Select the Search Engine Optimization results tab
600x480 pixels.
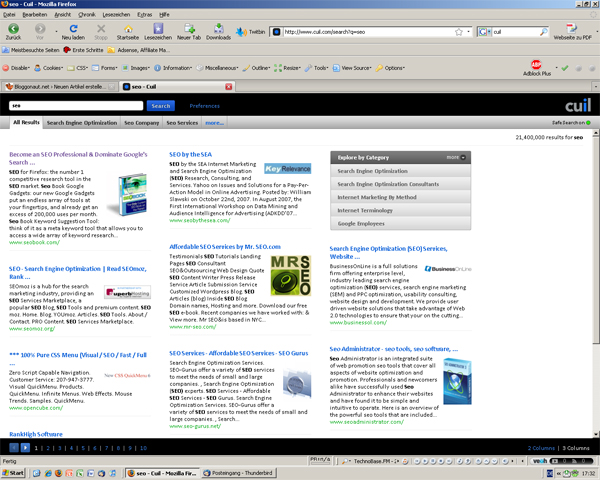coord(82,123)
